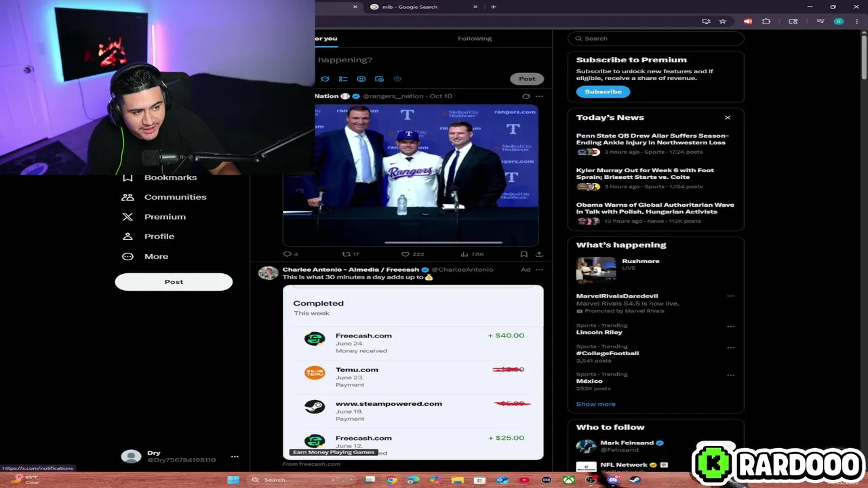Open the Chrome profile avatar
868x488 pixels.
point(839,22)
